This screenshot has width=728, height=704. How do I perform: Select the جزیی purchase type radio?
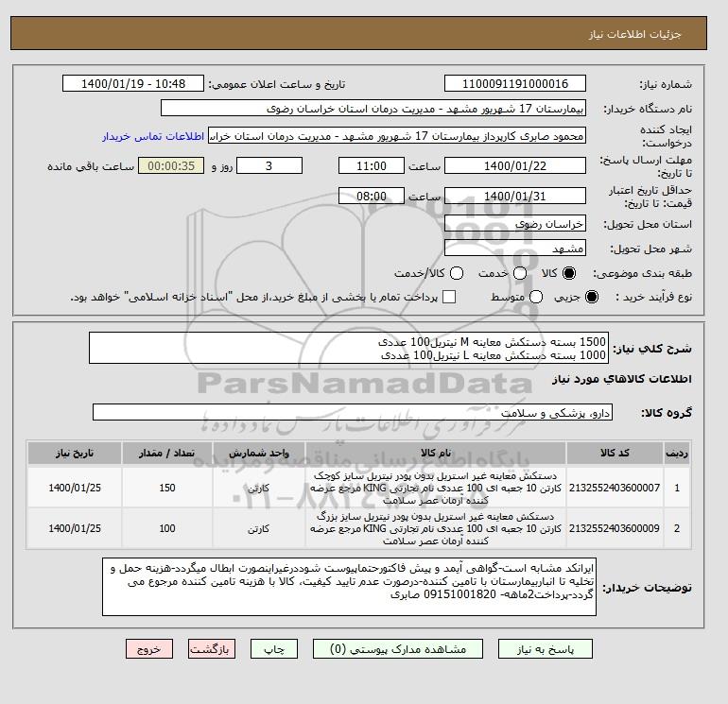(x=592, y=297)
